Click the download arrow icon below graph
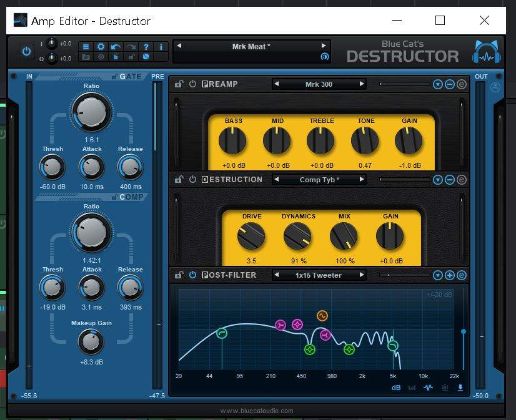This screenshot has width=516, height=420. tap(460, 388)
